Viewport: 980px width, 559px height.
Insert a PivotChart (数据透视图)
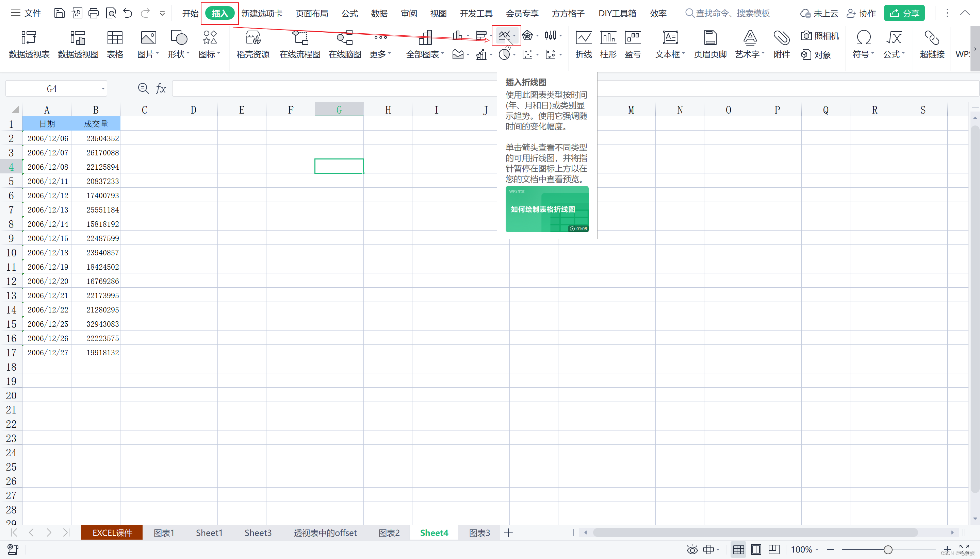(78, 45)
